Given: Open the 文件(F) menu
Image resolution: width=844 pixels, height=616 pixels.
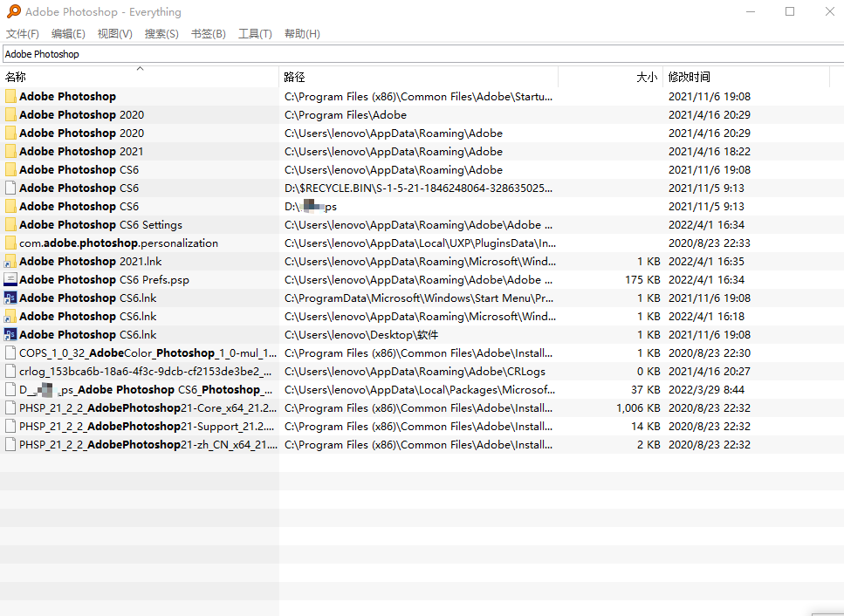Looking at the screenshot, I should coord(23,34).
